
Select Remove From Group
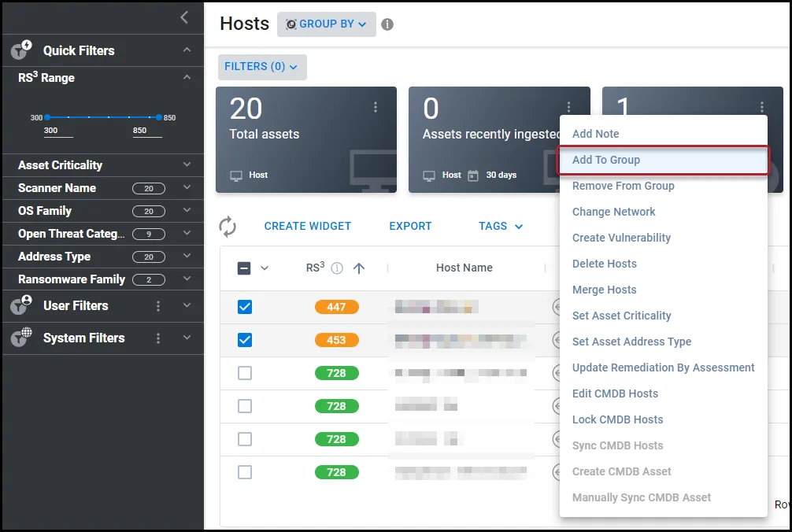pyautogui.click(x=663, y=186)
